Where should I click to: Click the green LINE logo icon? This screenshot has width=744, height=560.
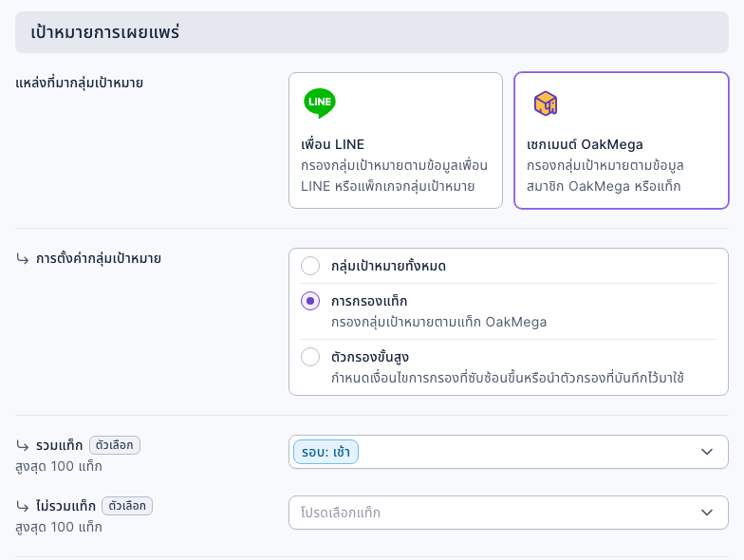click(x=319, y=103)
